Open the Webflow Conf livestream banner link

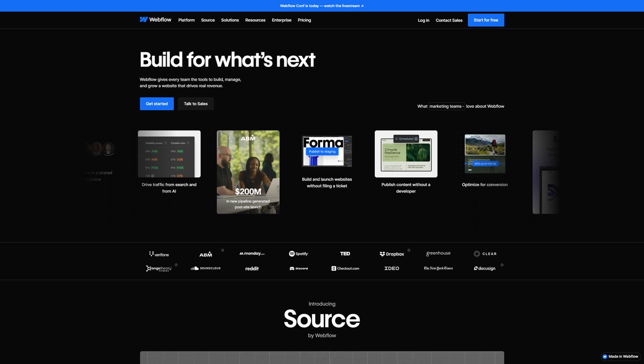322,6
